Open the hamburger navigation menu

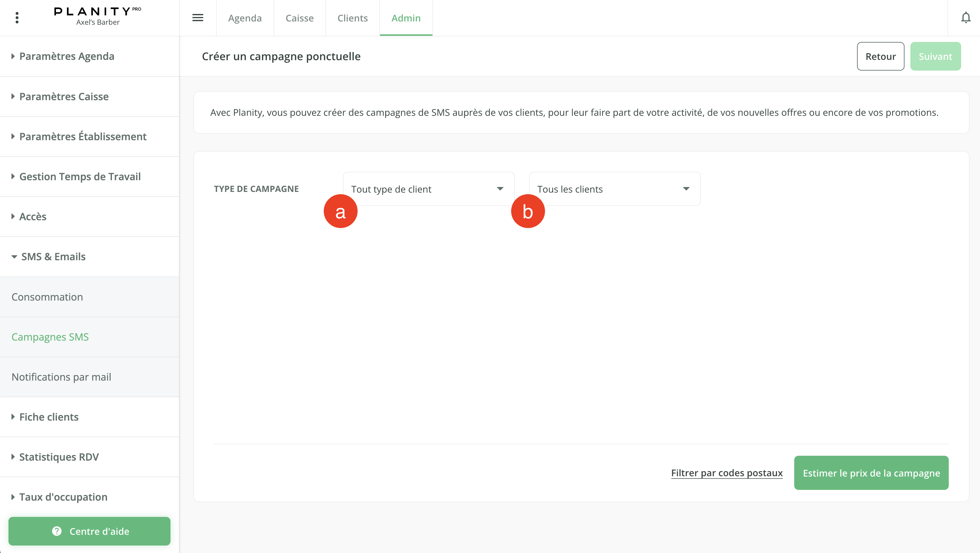point(197,18)
